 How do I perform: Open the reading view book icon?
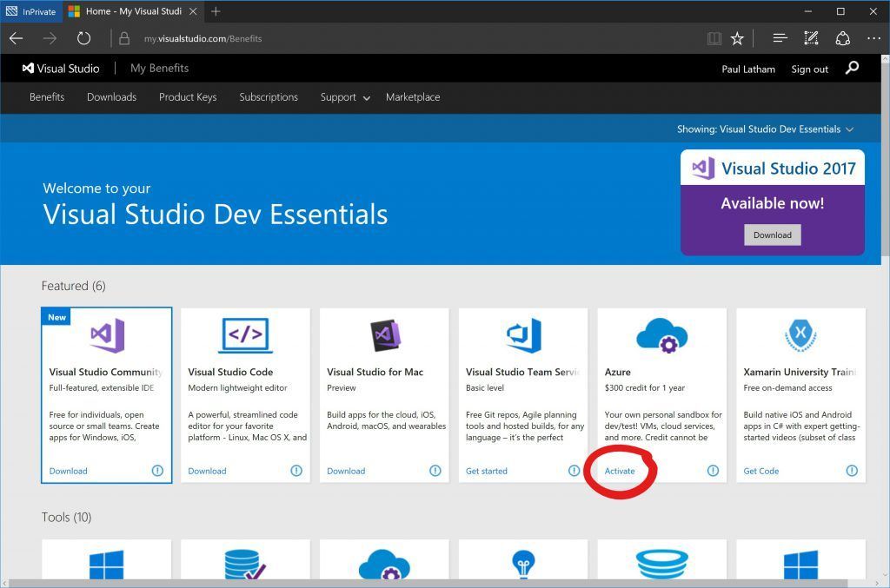click(714, 38)
